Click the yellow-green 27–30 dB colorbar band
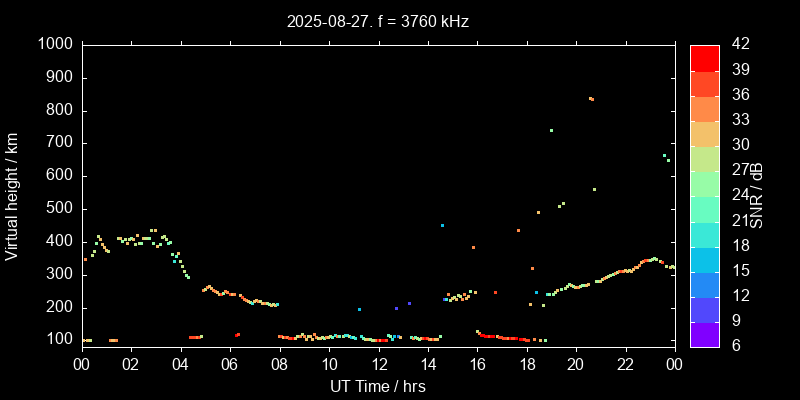 tap(705, 158)
